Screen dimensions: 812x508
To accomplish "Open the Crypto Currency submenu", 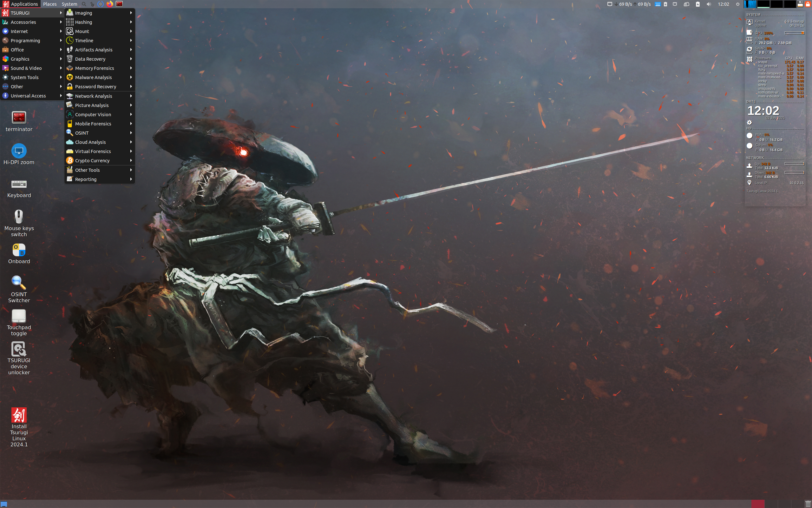I will click(x=100, y=161).
